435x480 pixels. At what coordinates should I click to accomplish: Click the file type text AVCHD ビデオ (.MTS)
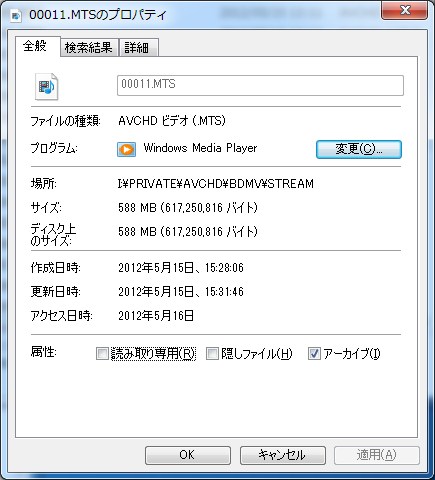(x=172, y=120)
